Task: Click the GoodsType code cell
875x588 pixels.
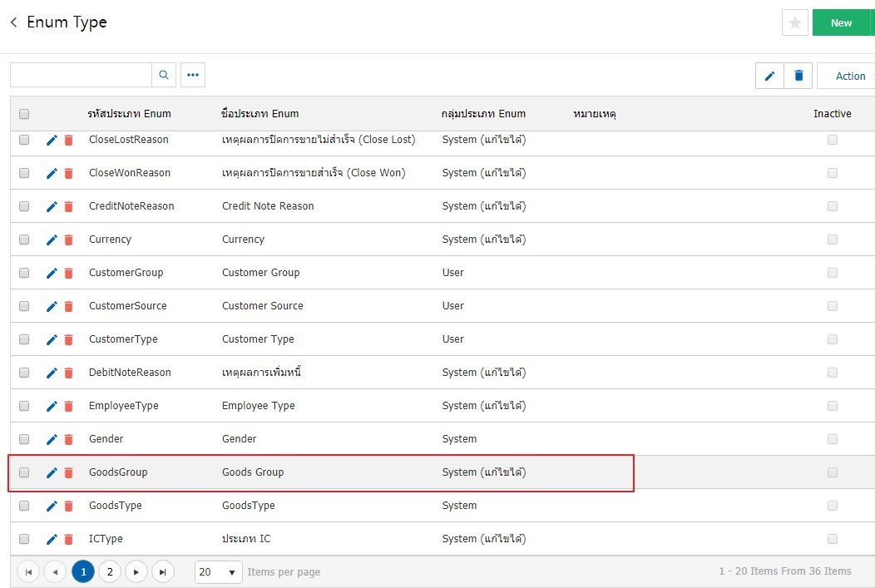Action: (115, 506)
